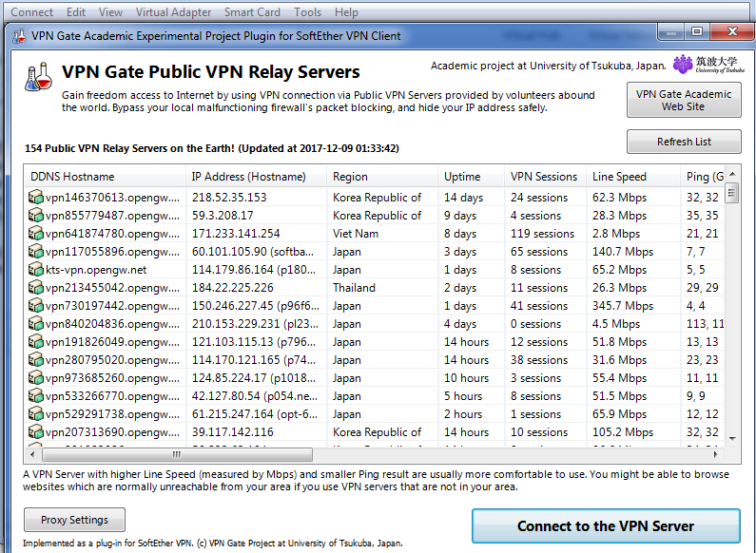Viewport: 756px width, 553px height.
Task: Click server icon for vpn641874780 row
Action: pyautogui.click(x=36, y=234)
